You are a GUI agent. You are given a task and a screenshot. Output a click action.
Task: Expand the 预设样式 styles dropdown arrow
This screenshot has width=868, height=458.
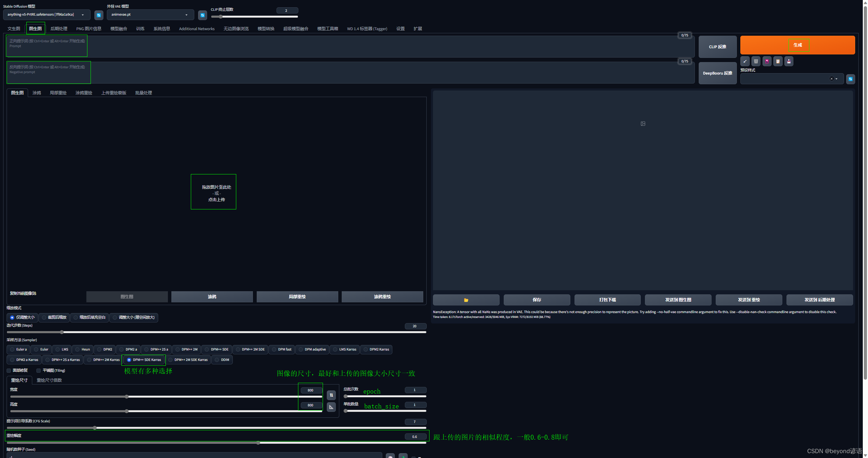pos(836,79)
